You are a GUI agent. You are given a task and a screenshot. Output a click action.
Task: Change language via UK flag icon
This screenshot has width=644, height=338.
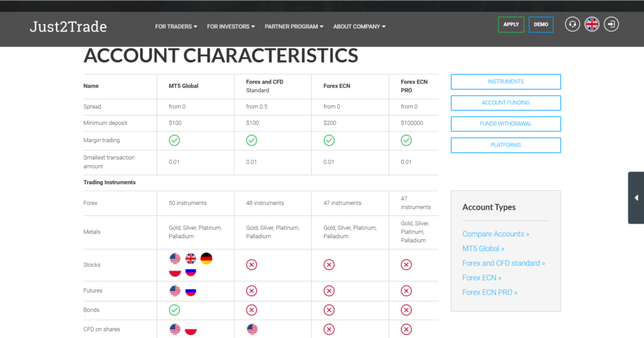coord(592,25)
